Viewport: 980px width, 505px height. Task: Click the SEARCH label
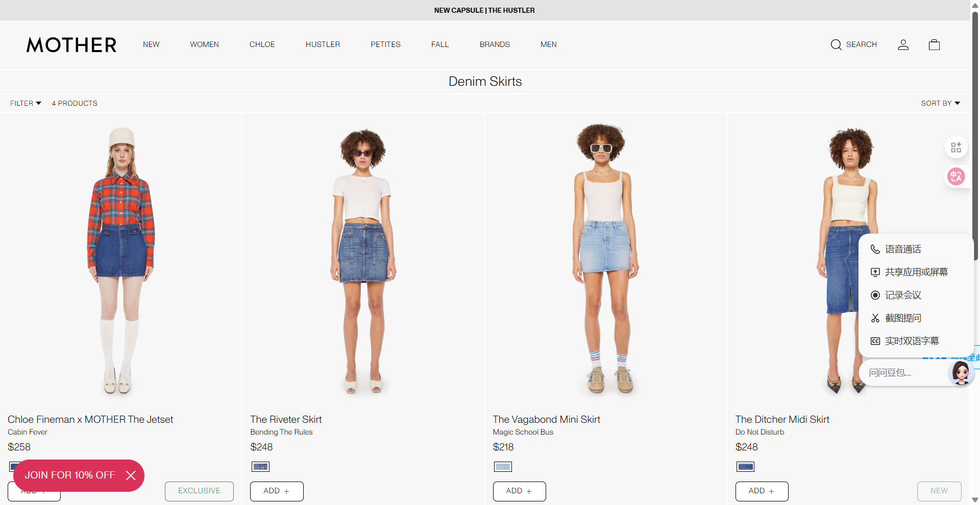pos(861,44)
